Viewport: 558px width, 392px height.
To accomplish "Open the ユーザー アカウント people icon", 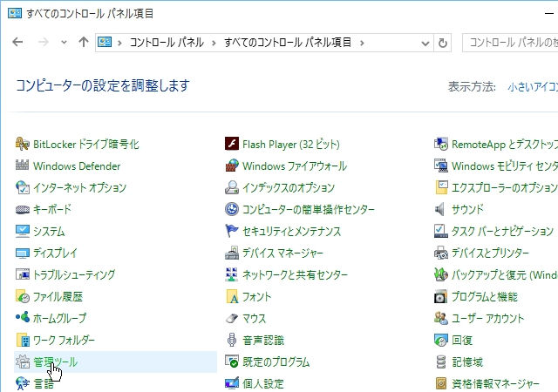I will (x=441, y=318).
